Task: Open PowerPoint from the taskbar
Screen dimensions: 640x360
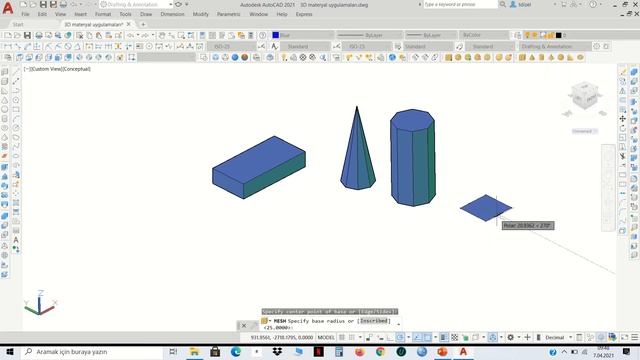Action: click(442, 352)
